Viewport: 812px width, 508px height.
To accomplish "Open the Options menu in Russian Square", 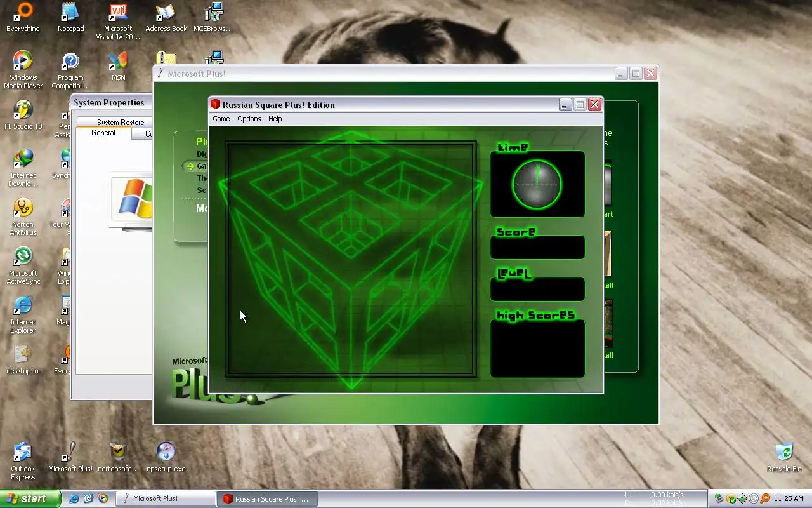I will [x=249, y=119].
